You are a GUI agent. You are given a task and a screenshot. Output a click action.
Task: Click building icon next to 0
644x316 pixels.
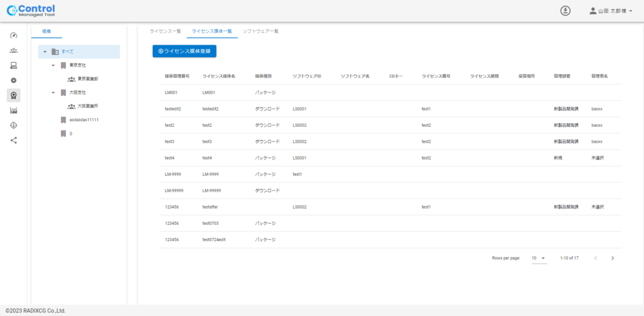[64, 133]
